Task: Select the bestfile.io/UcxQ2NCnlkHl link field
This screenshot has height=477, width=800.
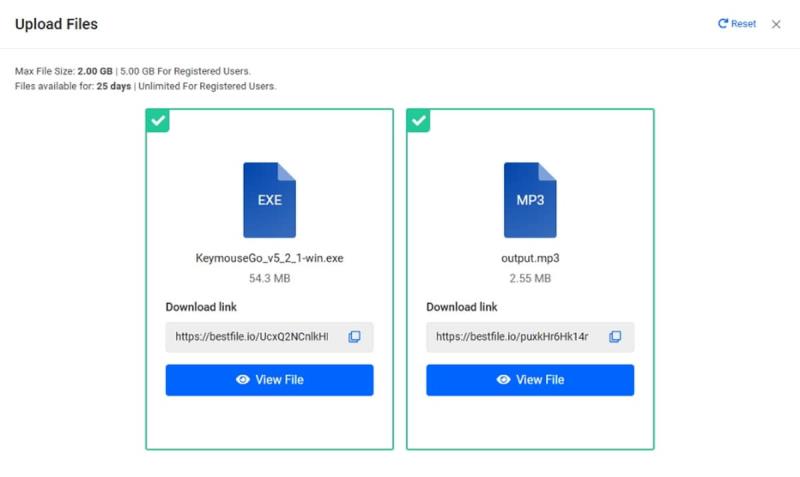Action: tap(269, 337)
